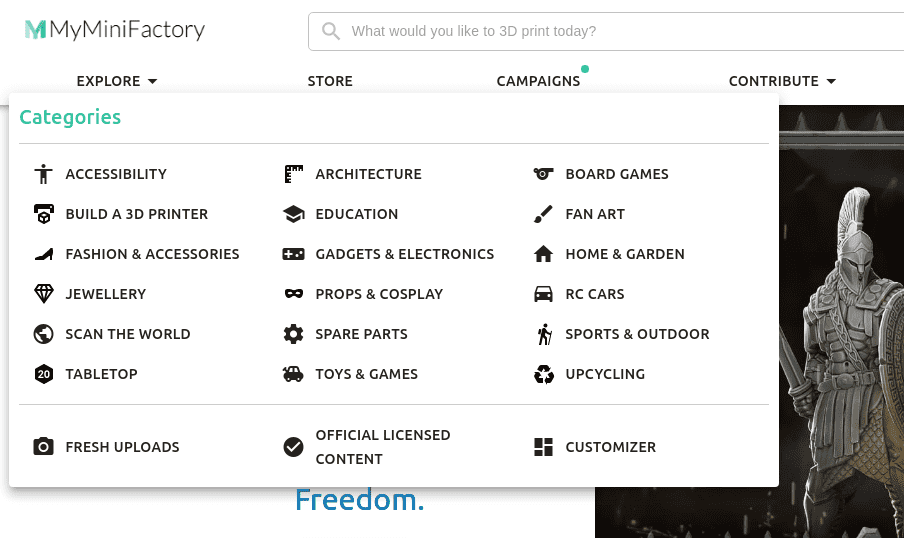Image resolution: width=904 pixels, height=538 pixels.
Task: Open the Store menu item
Action: 330,81
